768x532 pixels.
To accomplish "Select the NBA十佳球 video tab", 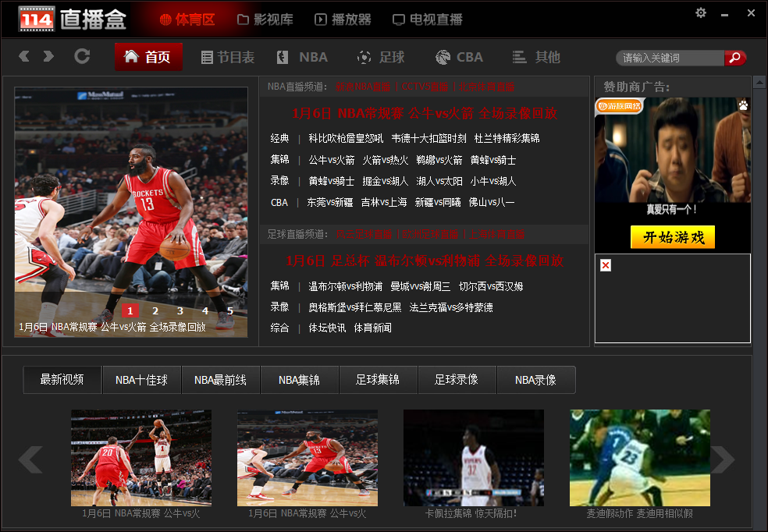I will pyautogui.click(x=141, y=380).
